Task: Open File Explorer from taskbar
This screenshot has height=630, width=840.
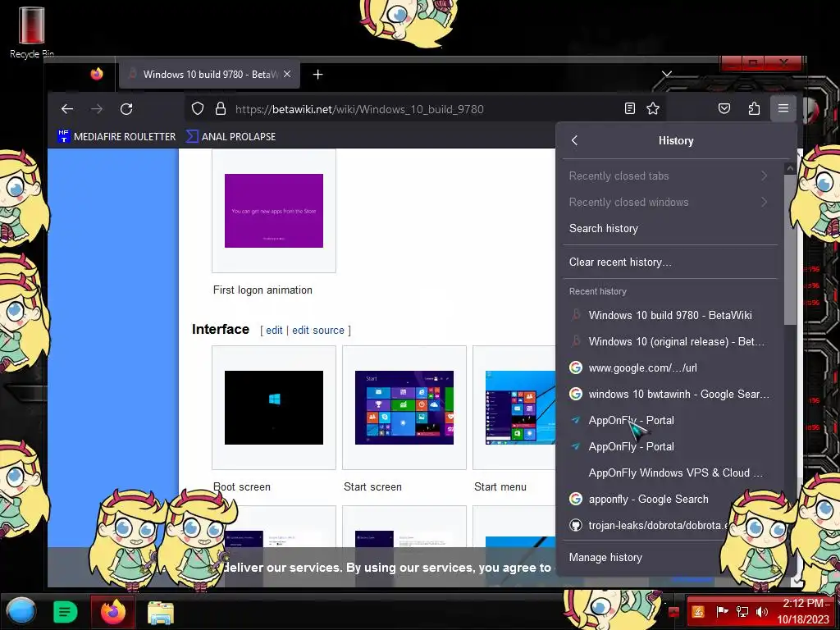Action: click(x=161, y=613)
